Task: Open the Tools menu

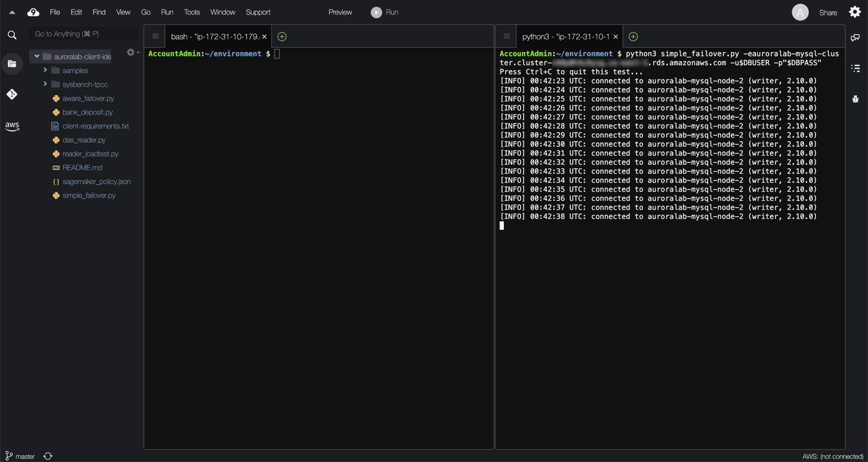Action: point(192,12)
